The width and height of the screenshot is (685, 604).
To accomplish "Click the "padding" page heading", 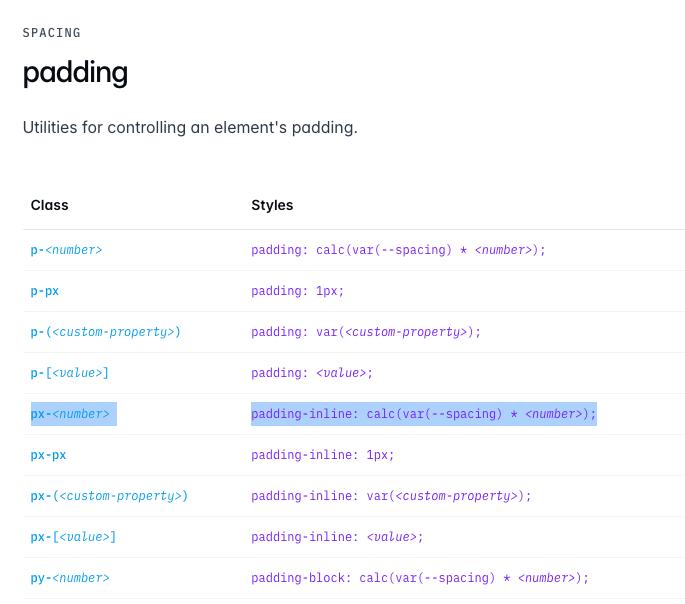I will (75, 73).
